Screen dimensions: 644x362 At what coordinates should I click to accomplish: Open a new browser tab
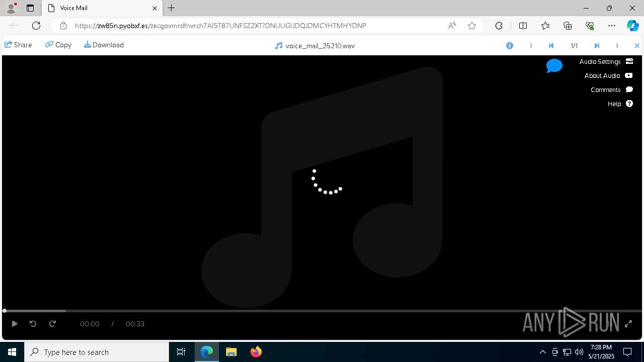(x=171, y=8)
